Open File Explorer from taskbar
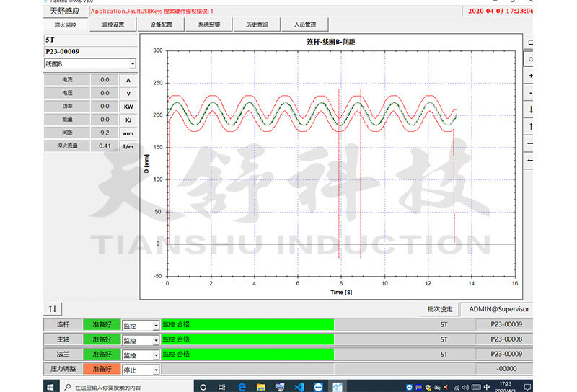 tap(261, 387)
